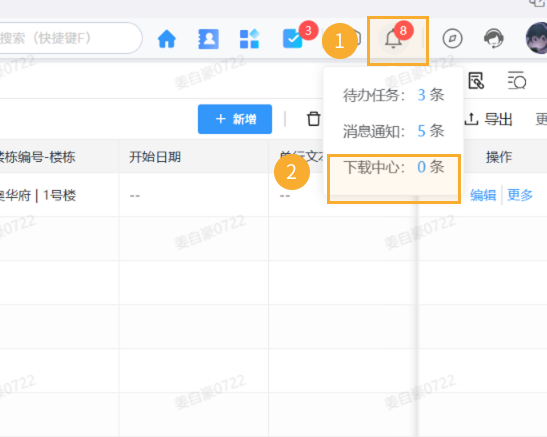Open the customer service headset icon
This screenshot has height=437, width=547.
tap(494, 38)
